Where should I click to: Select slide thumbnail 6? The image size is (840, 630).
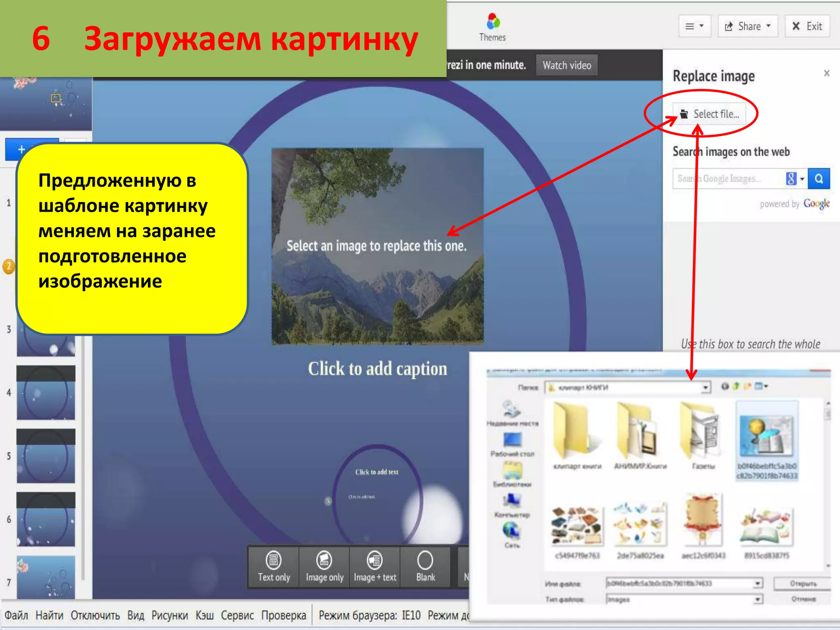[46, 519]
